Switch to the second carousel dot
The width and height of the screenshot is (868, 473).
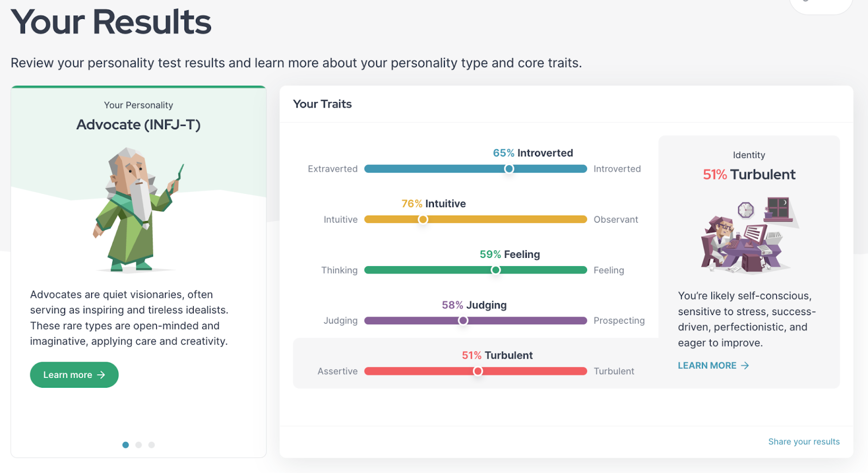138,445
